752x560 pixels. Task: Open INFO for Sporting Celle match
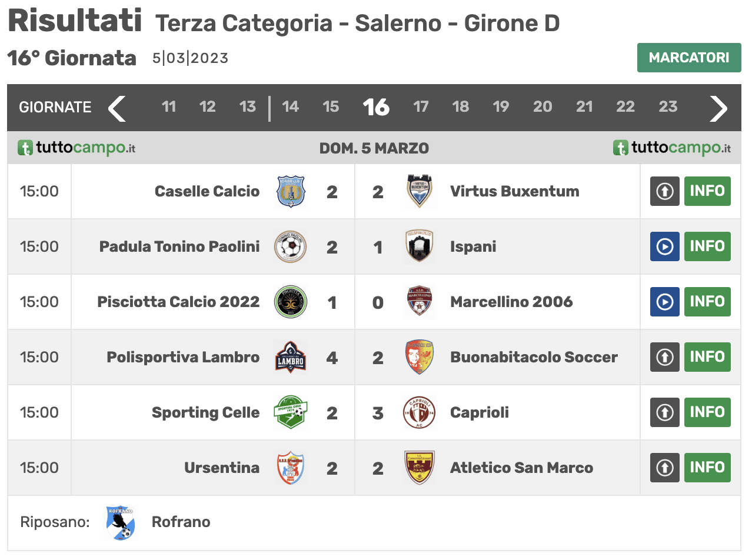coord(707,412)
